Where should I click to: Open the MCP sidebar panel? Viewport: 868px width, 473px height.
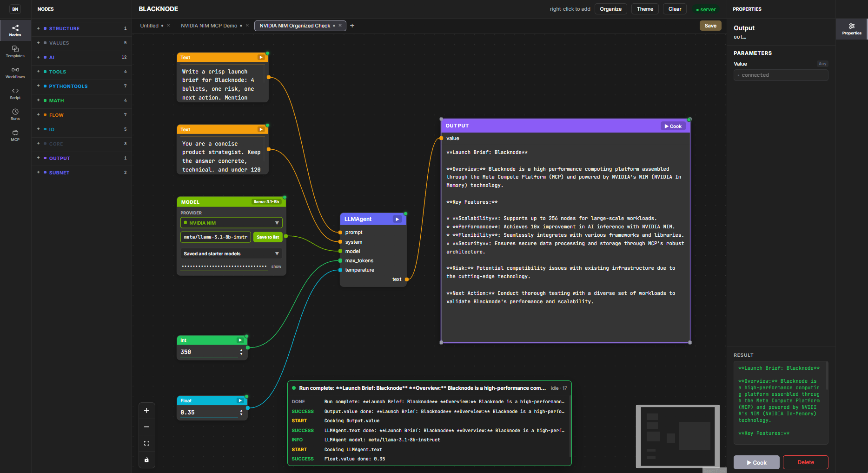click(x=15, y=135)
